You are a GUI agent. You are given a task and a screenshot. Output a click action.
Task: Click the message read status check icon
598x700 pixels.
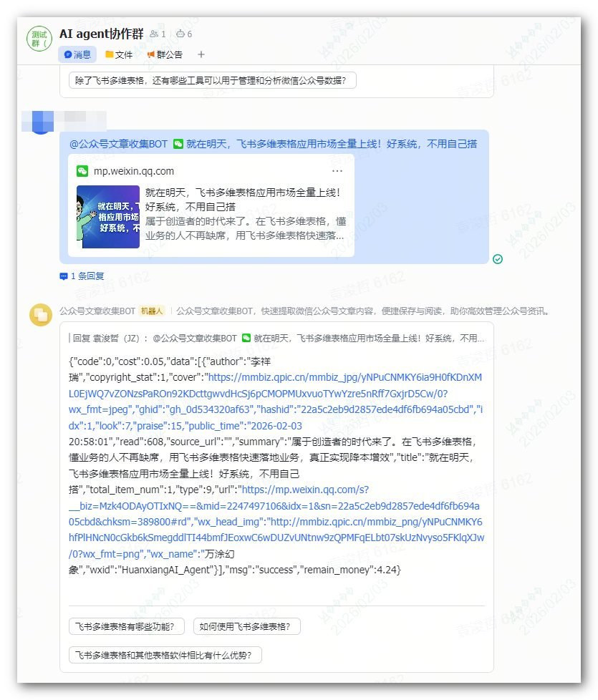pyautogui.click(x=498, y=259)
